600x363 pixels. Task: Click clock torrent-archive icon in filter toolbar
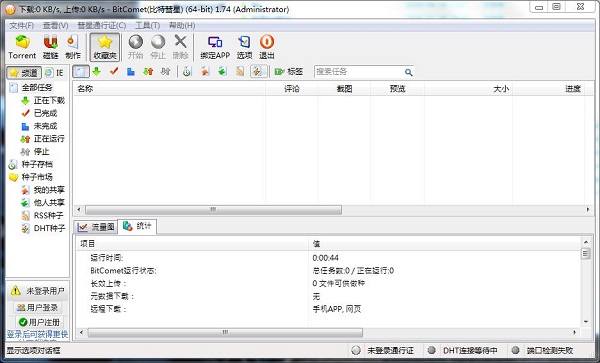click(x=187, y=72)
